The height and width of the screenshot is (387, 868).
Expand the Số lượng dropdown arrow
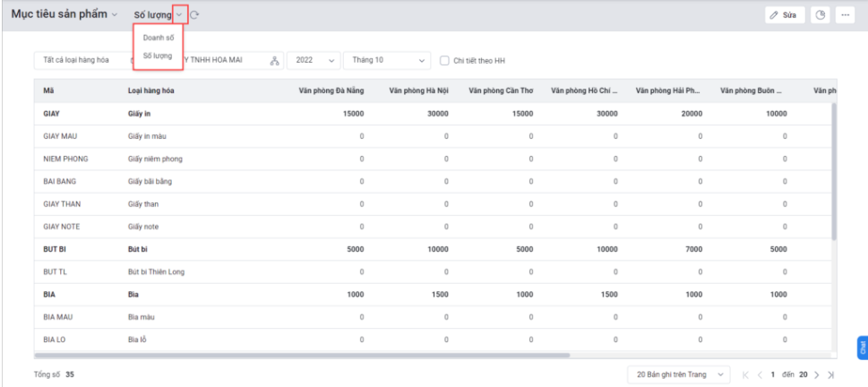coord(179,15)
